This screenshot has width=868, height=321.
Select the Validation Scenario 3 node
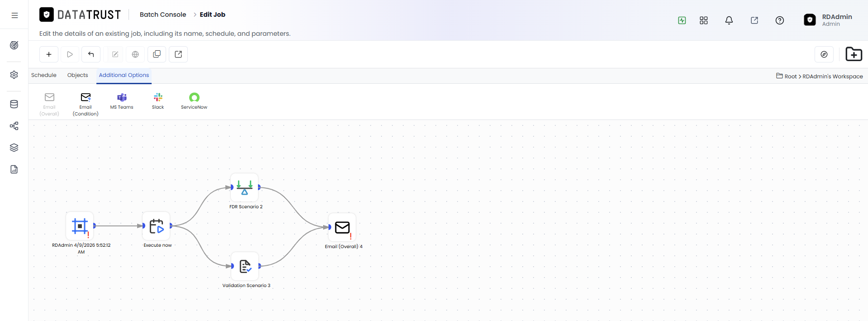[x=245, y=266]
